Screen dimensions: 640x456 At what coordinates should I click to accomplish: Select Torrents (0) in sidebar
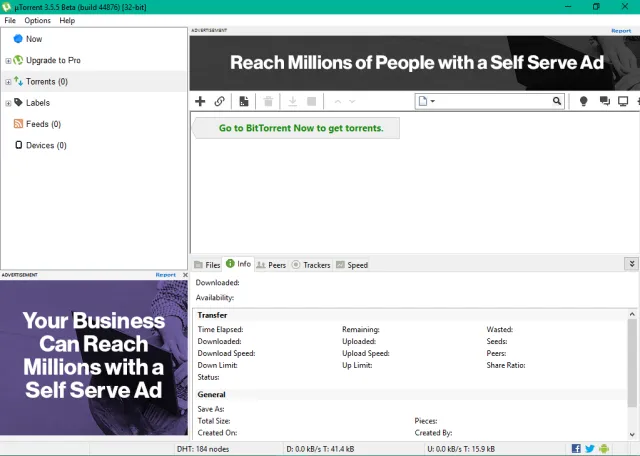coord(94,82)
